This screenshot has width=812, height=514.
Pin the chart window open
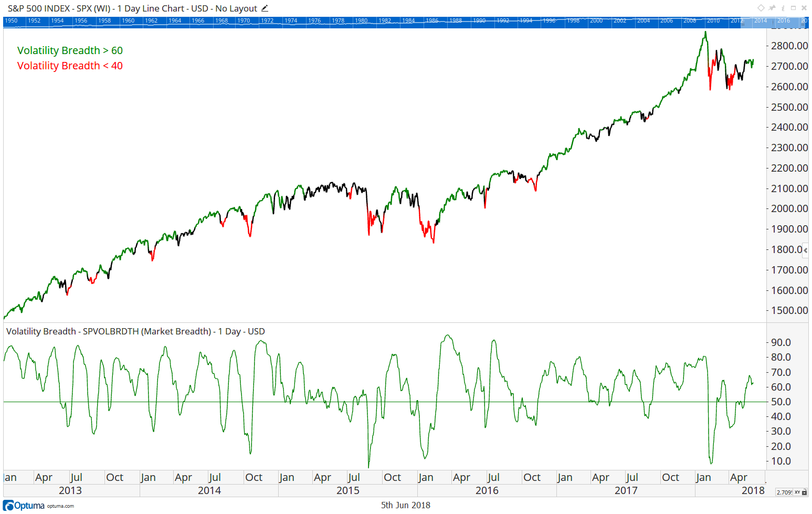(772, 8)
